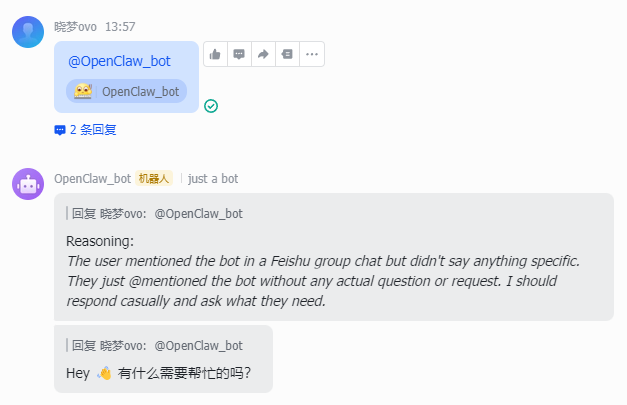Screen dimensions: 627x405
Task: Click the waving hand emoji
Action: point(104,373)
